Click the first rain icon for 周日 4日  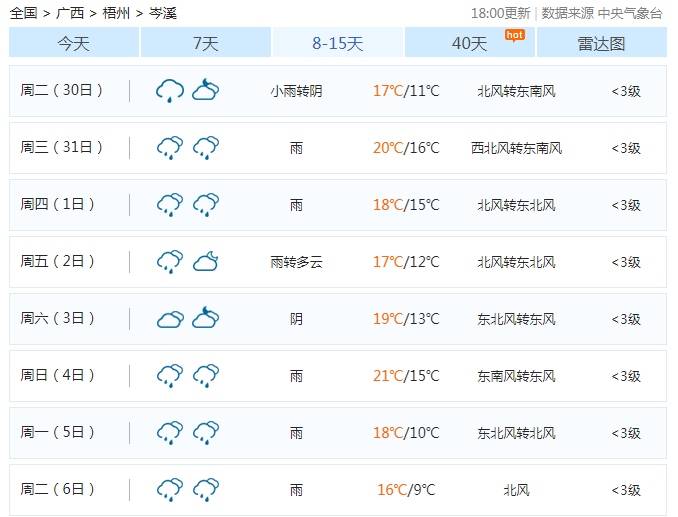170,376
